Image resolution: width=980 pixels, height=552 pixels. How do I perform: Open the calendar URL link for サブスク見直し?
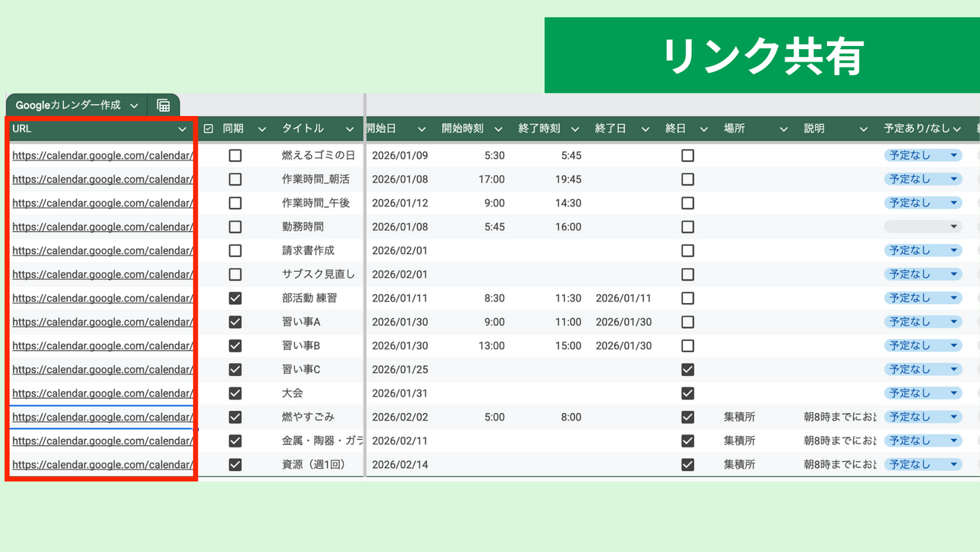click(102, 274)
